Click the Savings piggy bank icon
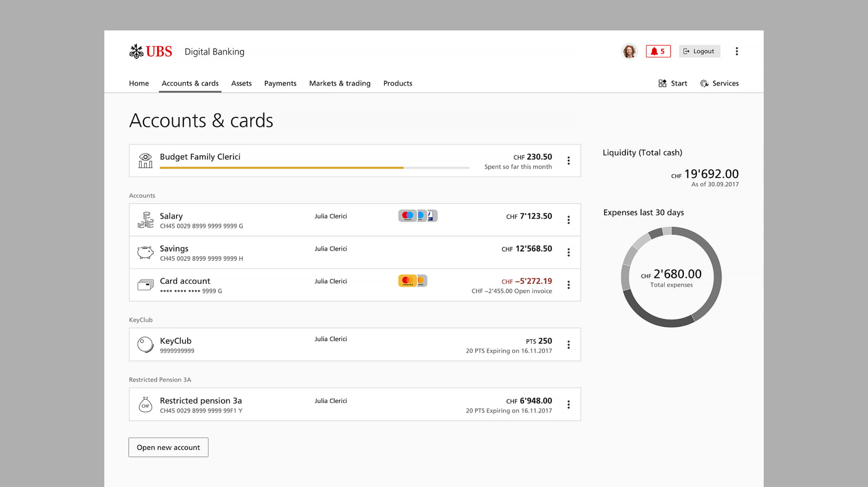The width and height of the screenshot is (868, 487). [145, 252]
